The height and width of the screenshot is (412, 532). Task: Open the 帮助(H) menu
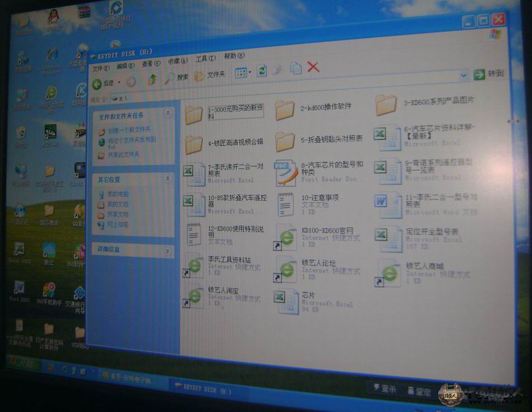coord(234,56)
